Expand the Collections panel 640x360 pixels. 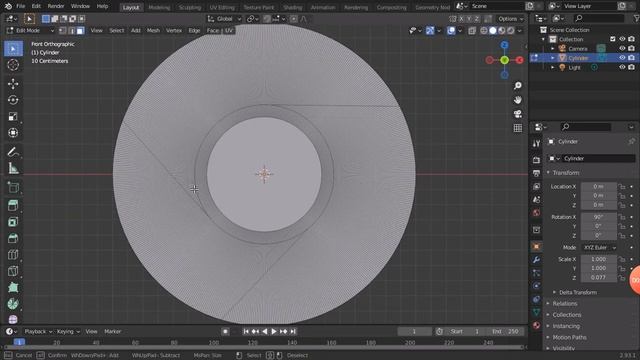pos(567,315)
